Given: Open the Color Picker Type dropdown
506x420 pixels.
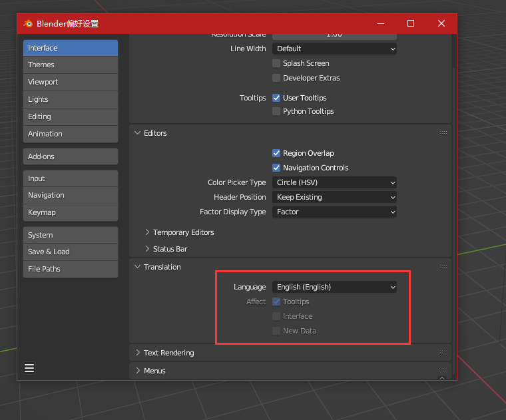Looking at the screenshot, I should click(x=334, y=182).
